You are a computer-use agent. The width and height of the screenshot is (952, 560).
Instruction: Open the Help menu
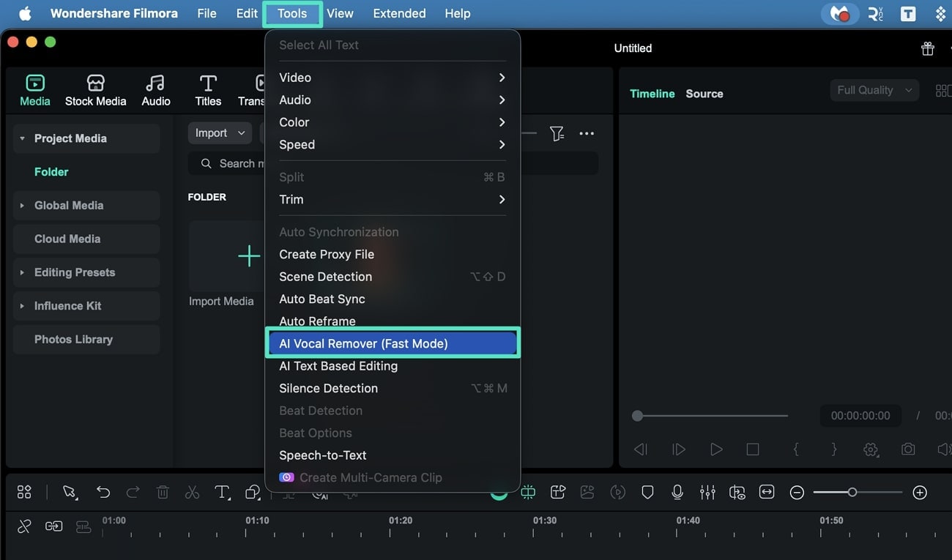458,13
